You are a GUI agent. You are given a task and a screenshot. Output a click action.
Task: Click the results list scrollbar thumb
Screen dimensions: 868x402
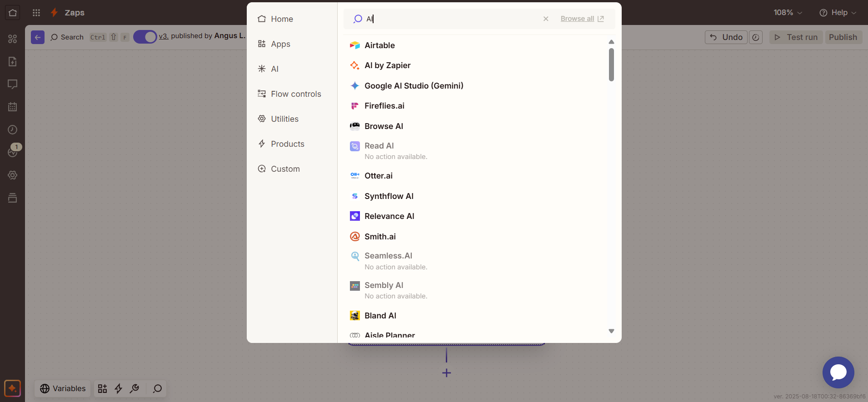coord(611,65)
